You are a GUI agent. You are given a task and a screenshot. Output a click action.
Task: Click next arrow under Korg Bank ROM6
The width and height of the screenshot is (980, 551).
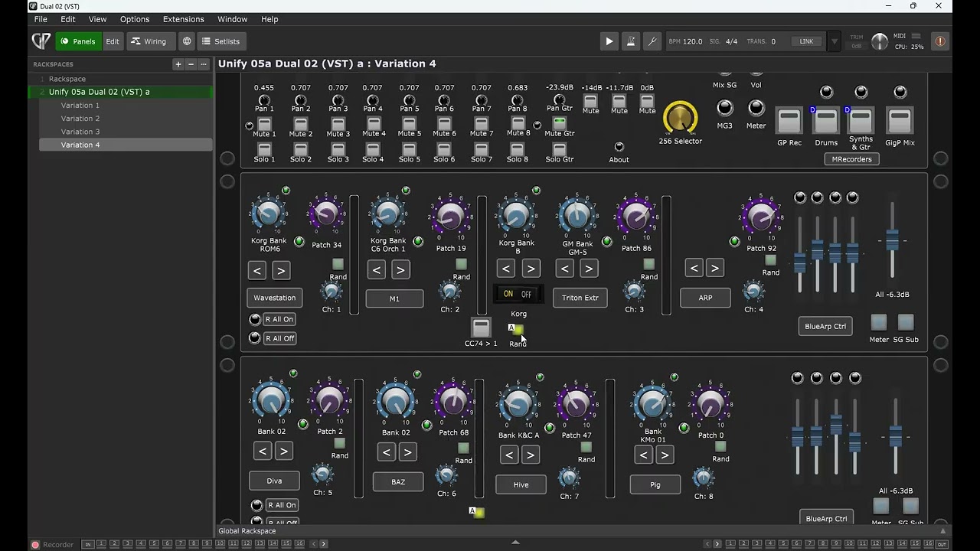coord(281,270)
